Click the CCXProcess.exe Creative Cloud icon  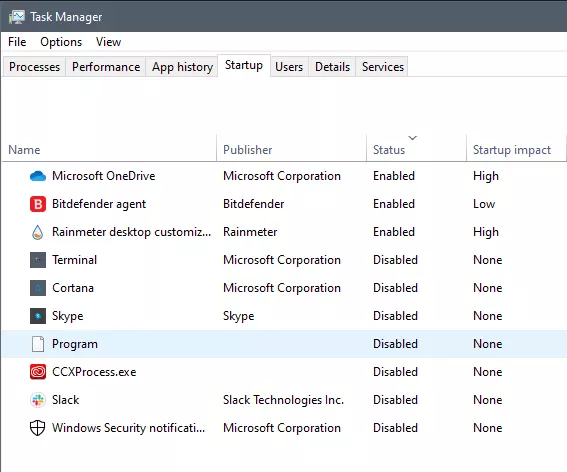point(38,372)
